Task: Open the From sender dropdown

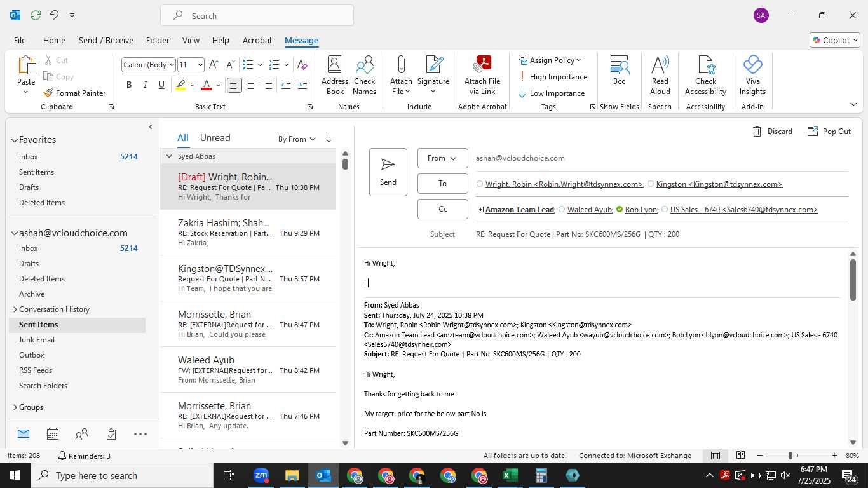Action: click(x=443, y=158)
